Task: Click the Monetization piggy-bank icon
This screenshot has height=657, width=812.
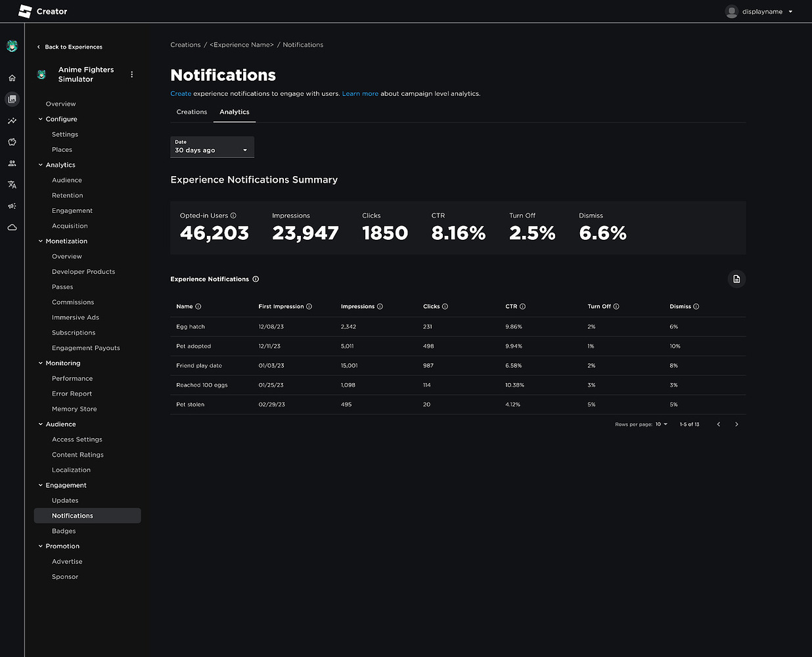Action: 12,142
